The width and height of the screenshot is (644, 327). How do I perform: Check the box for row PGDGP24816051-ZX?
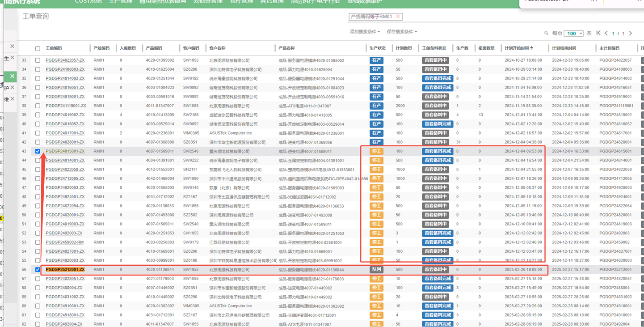tap(38, 88)
